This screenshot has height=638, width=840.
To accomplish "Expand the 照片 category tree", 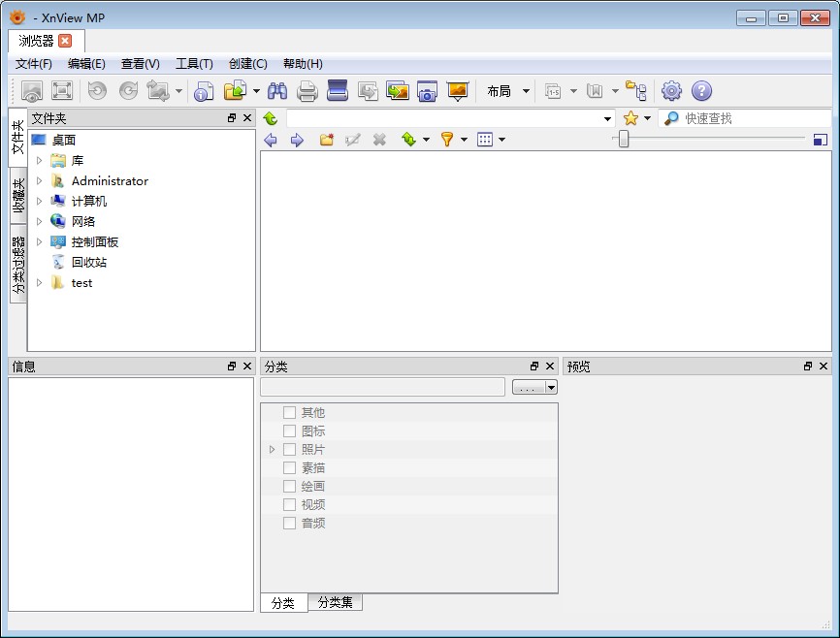I will pyautogui.click(x=273, y=449).
